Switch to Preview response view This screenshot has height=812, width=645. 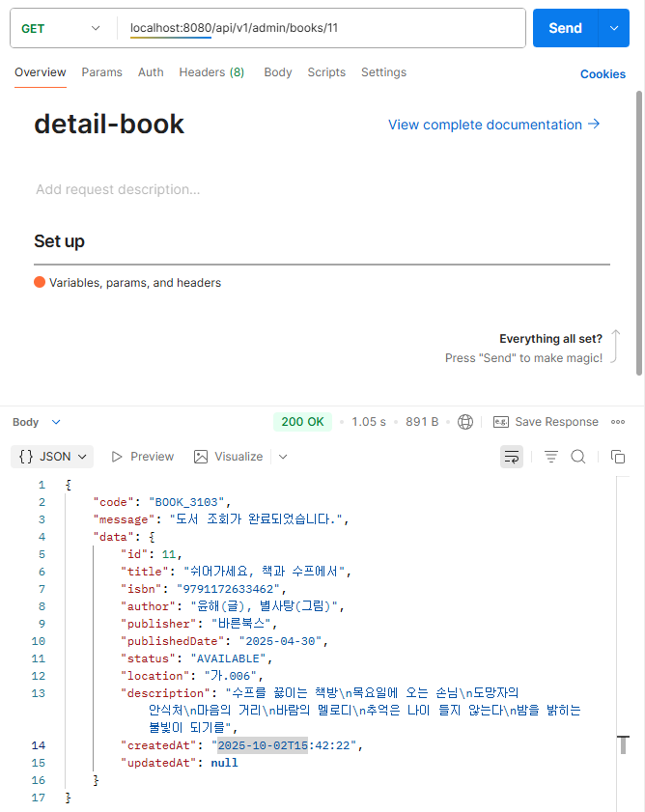point(143,457)
